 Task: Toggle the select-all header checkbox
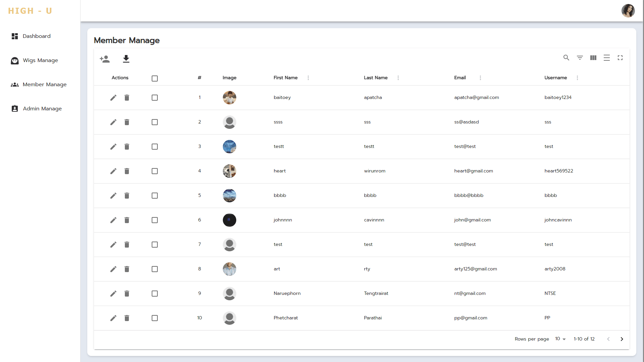pyautogui.click(x=155, y=79)
